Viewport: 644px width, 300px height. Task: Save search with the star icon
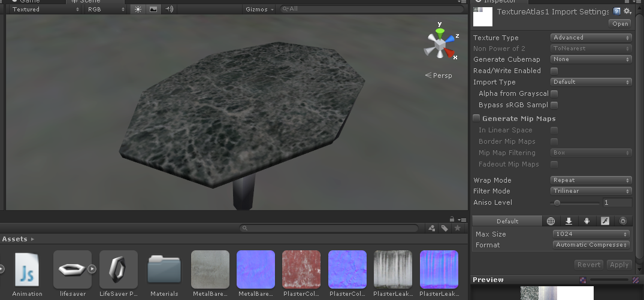click(458, 228)
